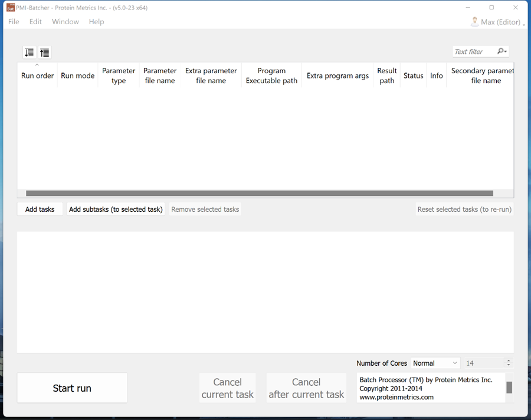Open the Window menu

65,22
